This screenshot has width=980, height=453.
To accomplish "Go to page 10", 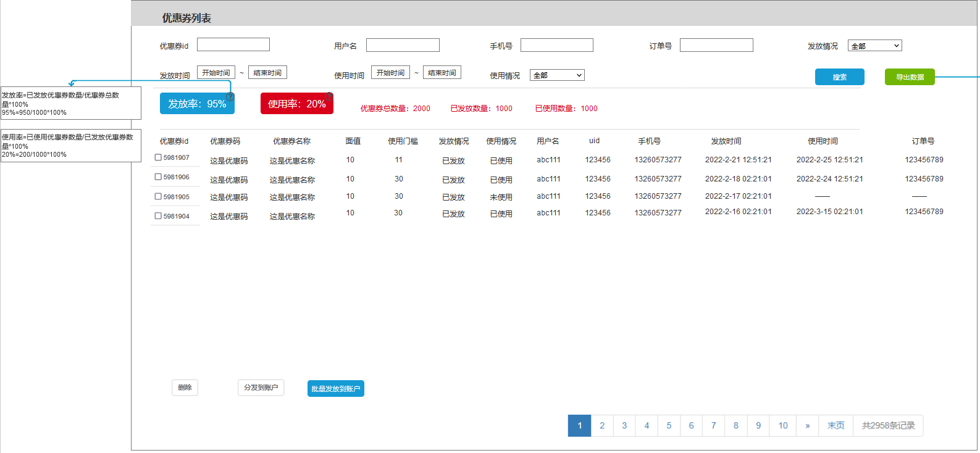I will pyautogui.click(x=783, y=426).
